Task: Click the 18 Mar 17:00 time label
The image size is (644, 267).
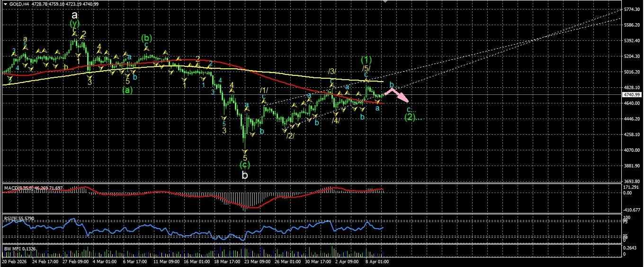Action: (228, 261)
